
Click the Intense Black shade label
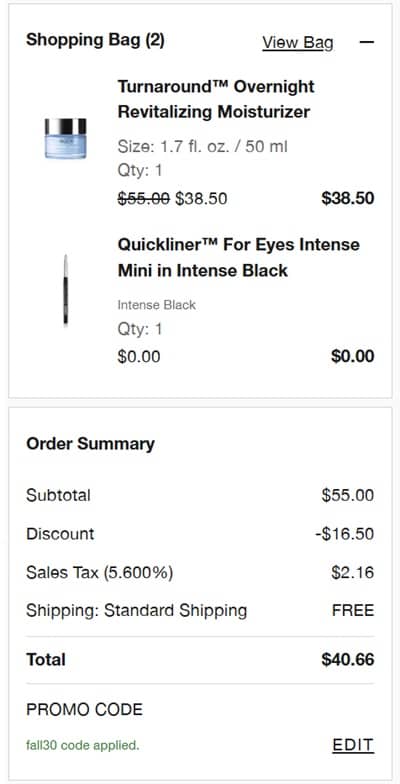click(156, 304)
